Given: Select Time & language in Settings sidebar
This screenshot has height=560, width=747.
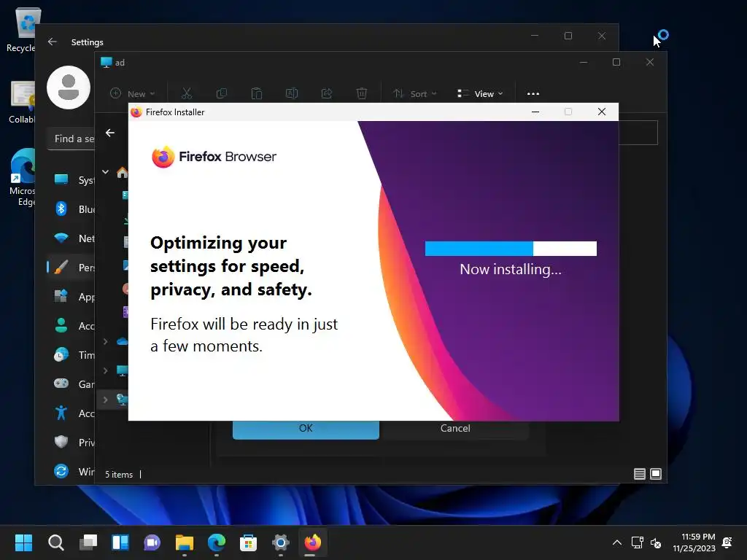Looking at the screenshot, I should click(71, 355).
